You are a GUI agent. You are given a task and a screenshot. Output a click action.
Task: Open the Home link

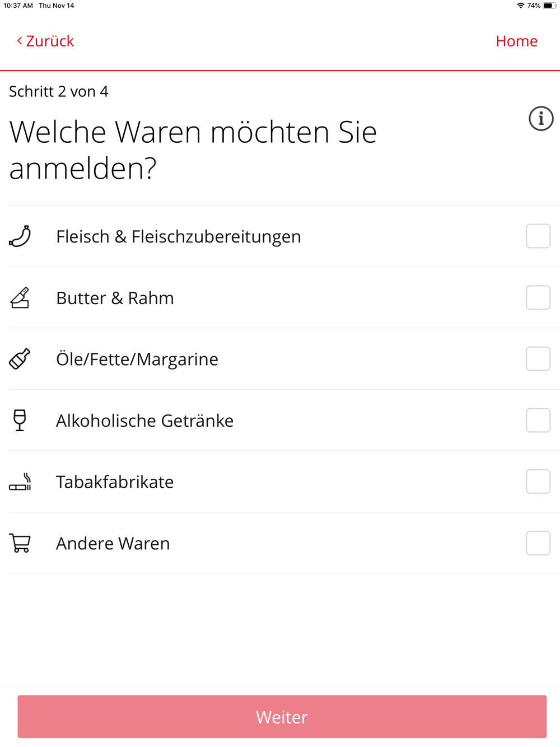[x=516, y=41]
